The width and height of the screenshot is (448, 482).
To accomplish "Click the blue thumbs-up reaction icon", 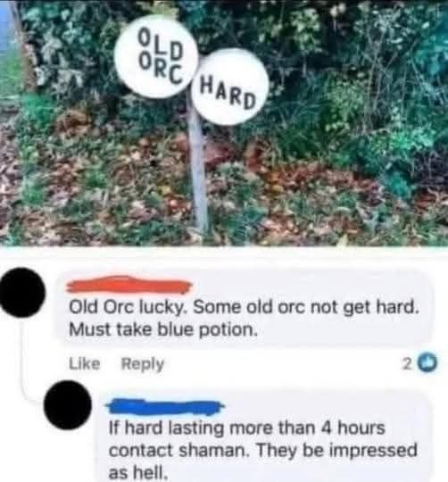I will 427,364.
